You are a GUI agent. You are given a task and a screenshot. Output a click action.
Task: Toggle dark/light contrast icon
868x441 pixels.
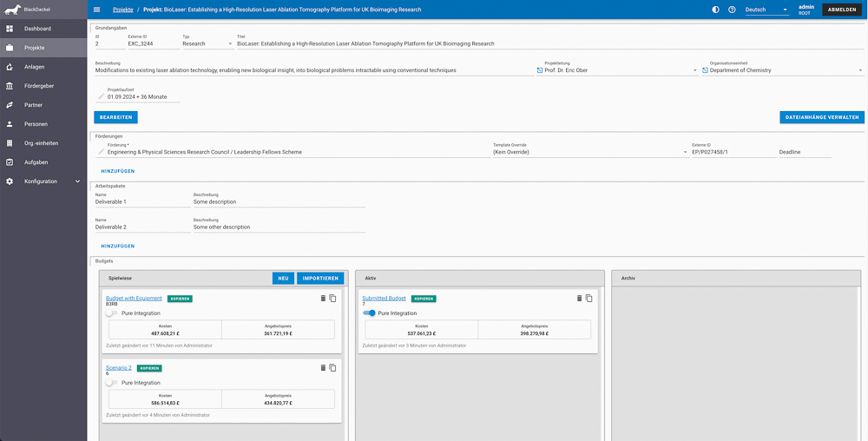point(716,10)
